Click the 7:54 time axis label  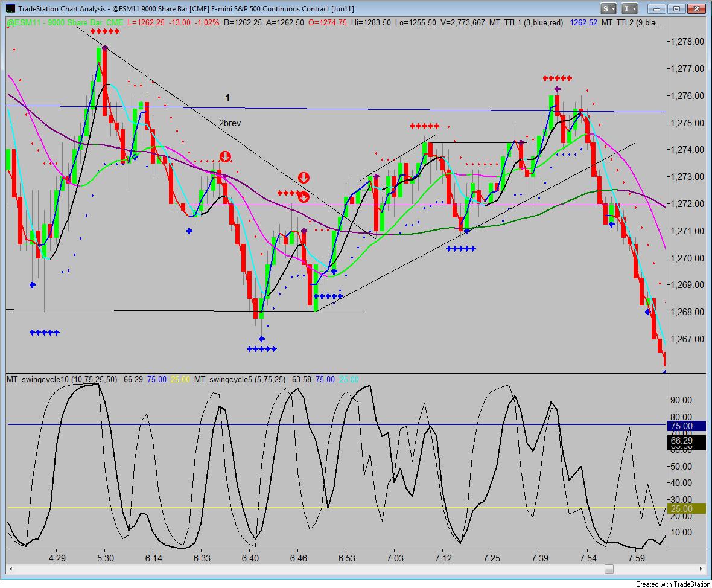tap(588, 558)
